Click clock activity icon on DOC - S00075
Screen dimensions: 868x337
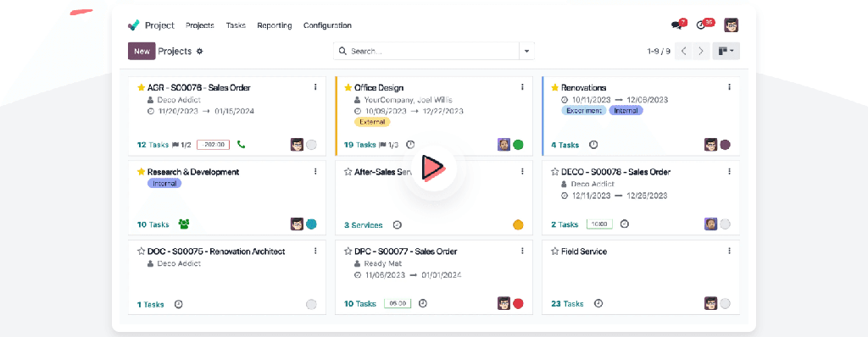point(178,304)
